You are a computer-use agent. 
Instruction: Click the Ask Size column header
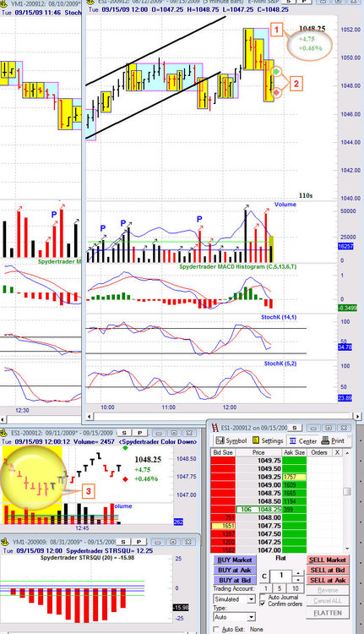(295, 452)
